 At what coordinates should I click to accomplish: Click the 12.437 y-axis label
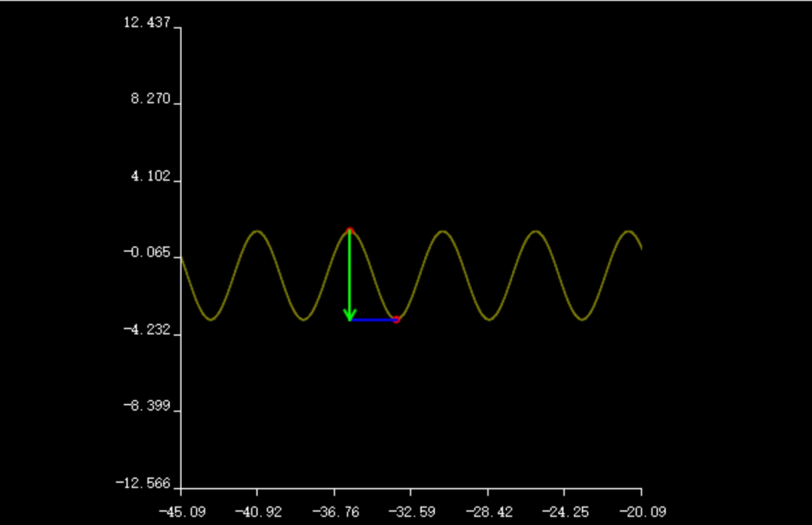tap(148, 23)
